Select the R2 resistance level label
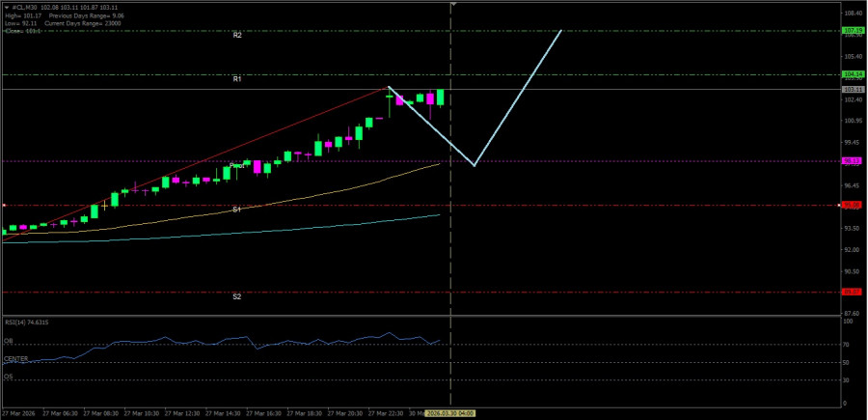 237,35
